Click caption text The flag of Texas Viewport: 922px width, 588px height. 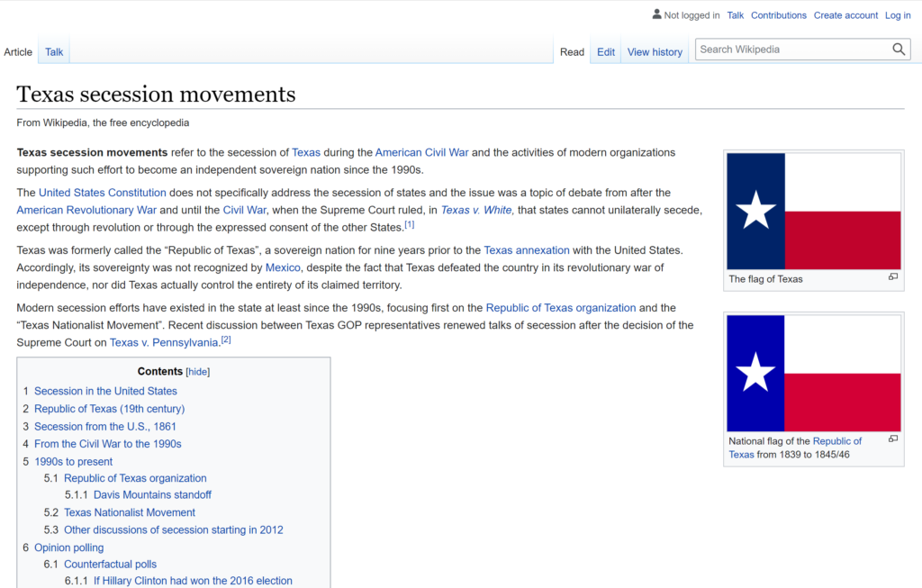[765, 279]
